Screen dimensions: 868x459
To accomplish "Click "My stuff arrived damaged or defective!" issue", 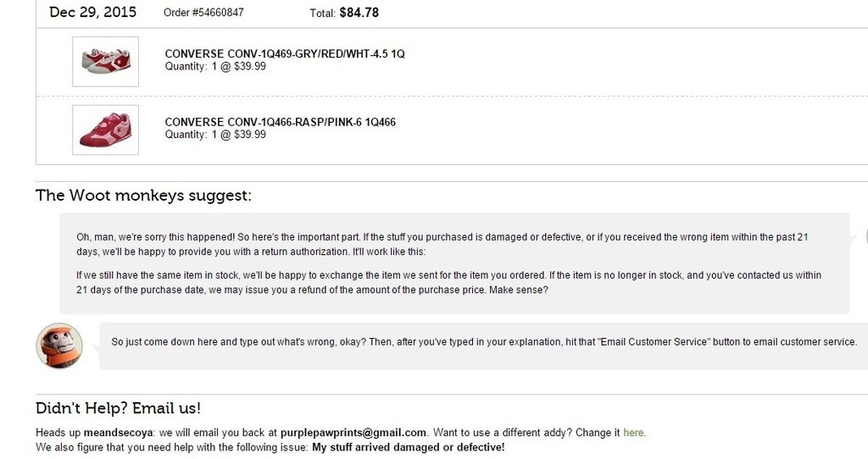I will [408, 447].
